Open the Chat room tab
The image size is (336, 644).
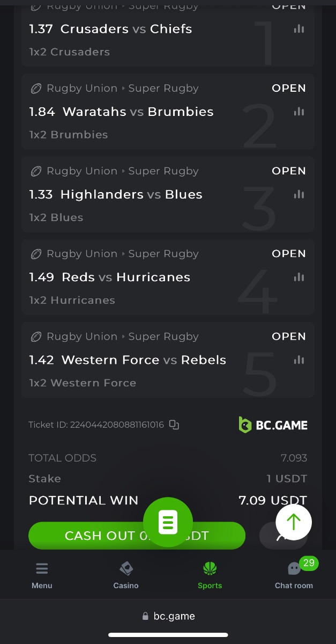[294, 575]
